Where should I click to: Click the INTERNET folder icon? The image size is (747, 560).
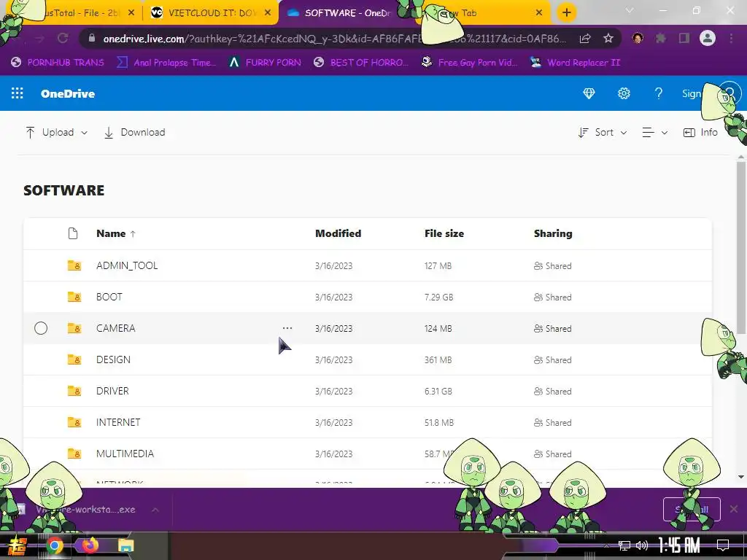74,422
